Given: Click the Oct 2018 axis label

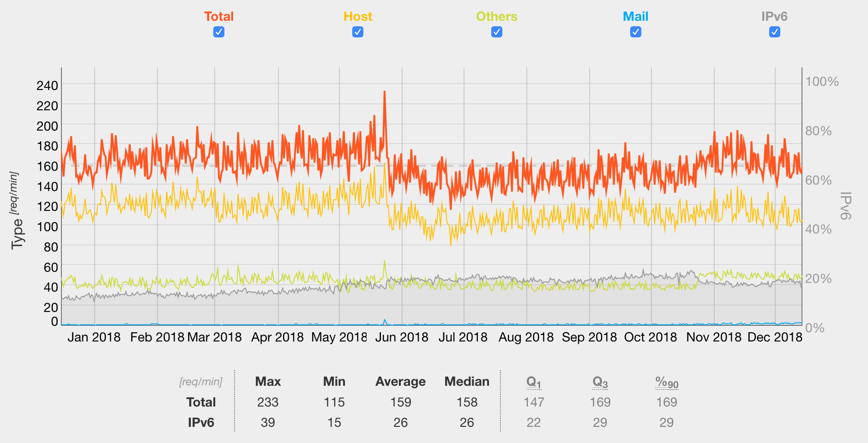Looking at the screenshot, I should [651, 337].
